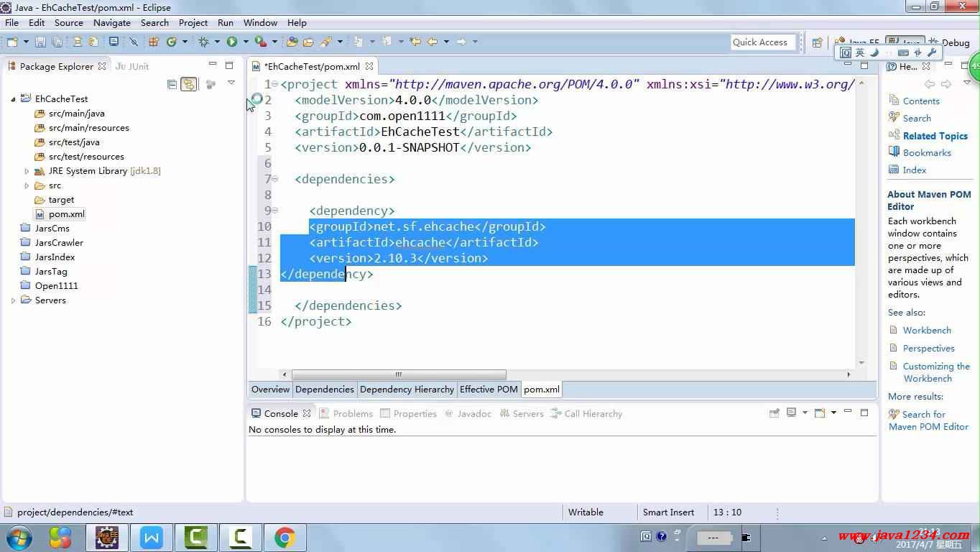
Task: Open Bookmarks link in Help panel
Action: click(927, 152)
